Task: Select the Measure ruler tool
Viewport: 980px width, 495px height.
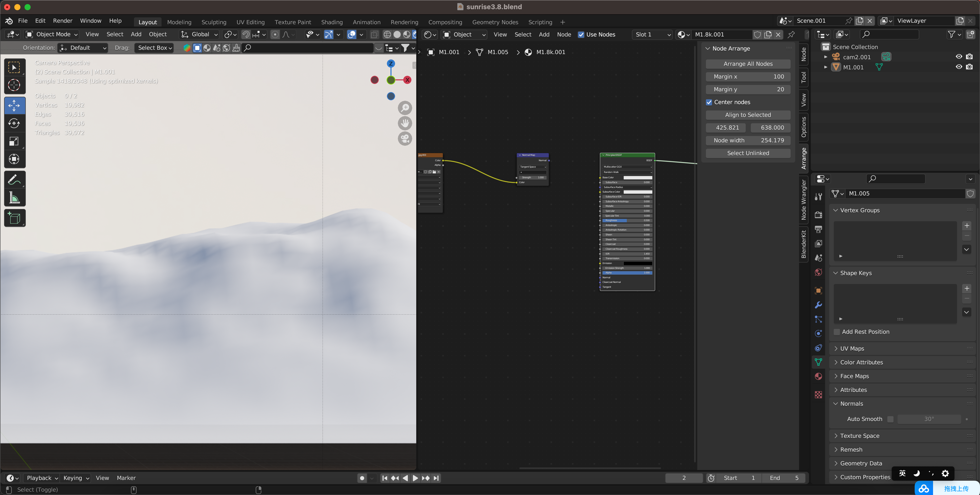Action: [x=15, y=197]
